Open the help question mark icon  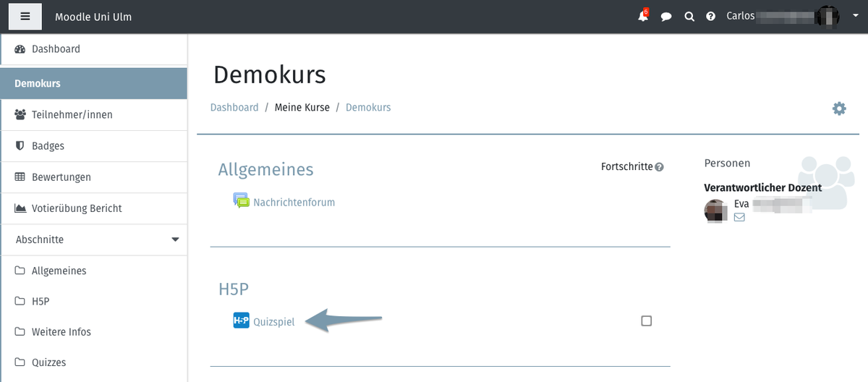[x=711, y=16]
